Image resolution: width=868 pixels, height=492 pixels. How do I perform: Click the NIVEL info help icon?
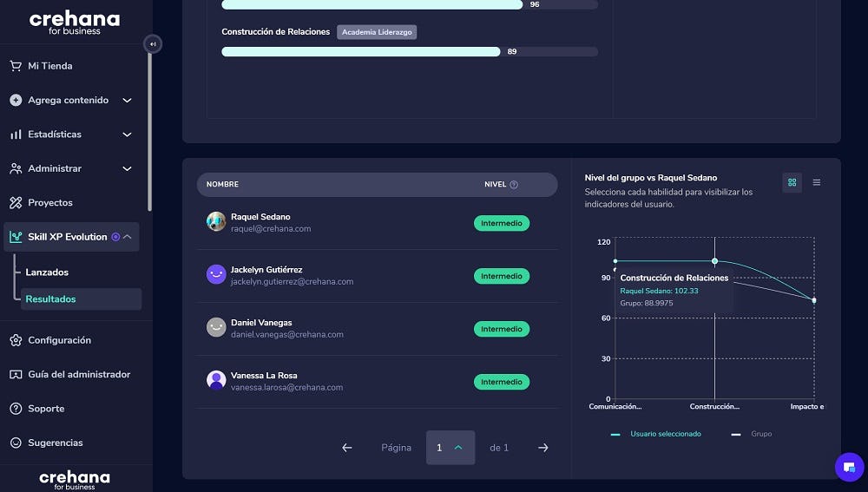coord(514,185)
